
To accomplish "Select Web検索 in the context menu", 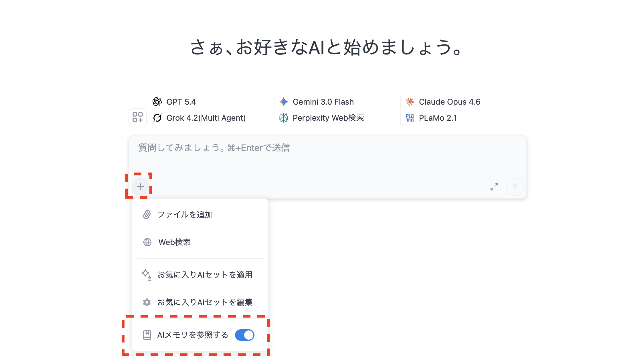I will point(175,242).
